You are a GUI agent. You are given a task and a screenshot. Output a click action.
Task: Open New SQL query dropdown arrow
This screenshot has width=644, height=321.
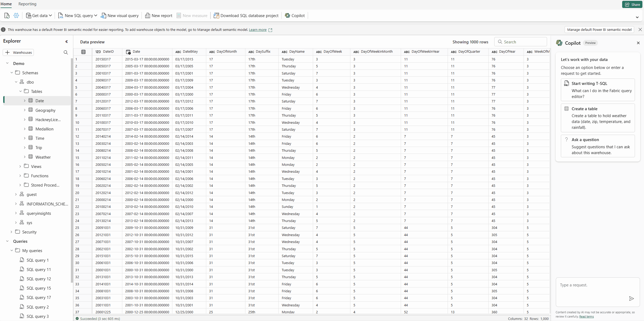click(96, 15)
